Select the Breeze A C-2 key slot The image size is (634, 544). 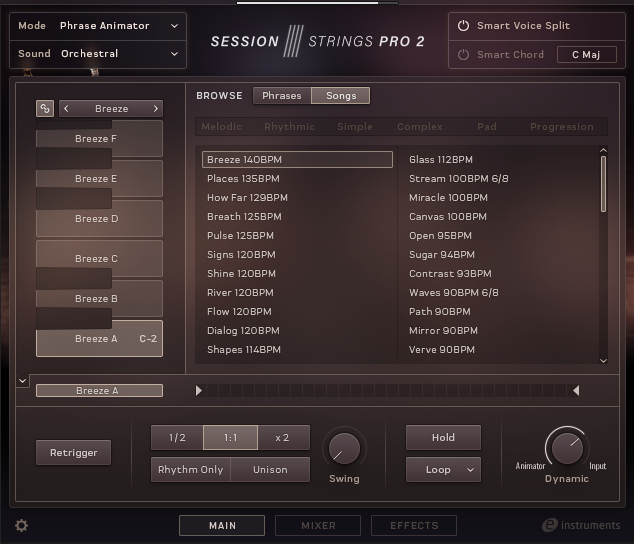99,339
